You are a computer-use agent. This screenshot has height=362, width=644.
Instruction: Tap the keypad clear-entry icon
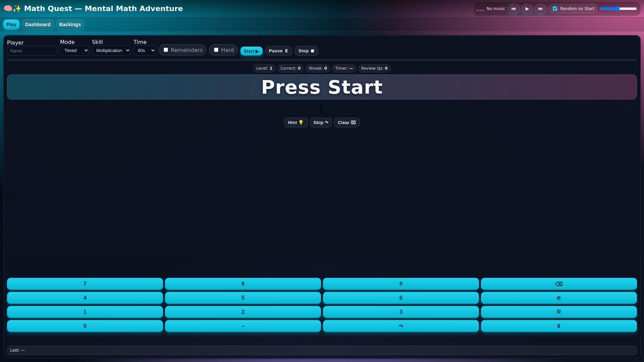click(559, 298)
